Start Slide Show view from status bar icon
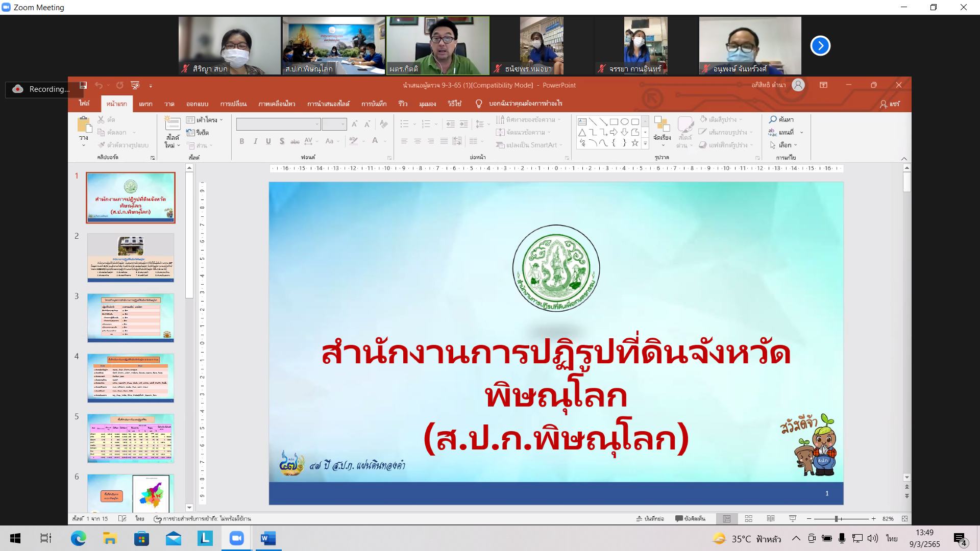Screen dimensions: 980x551 tap(793, 519)
